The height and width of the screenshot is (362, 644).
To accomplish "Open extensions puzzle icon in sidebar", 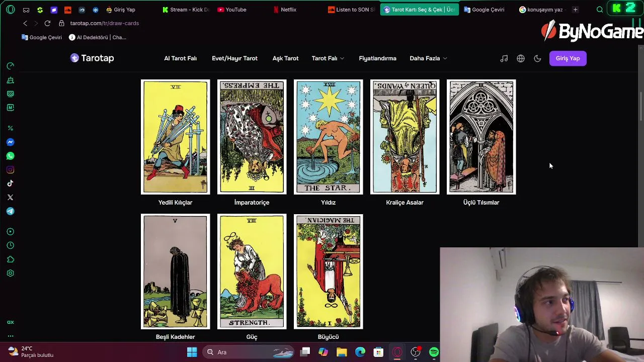I will 10,259.
